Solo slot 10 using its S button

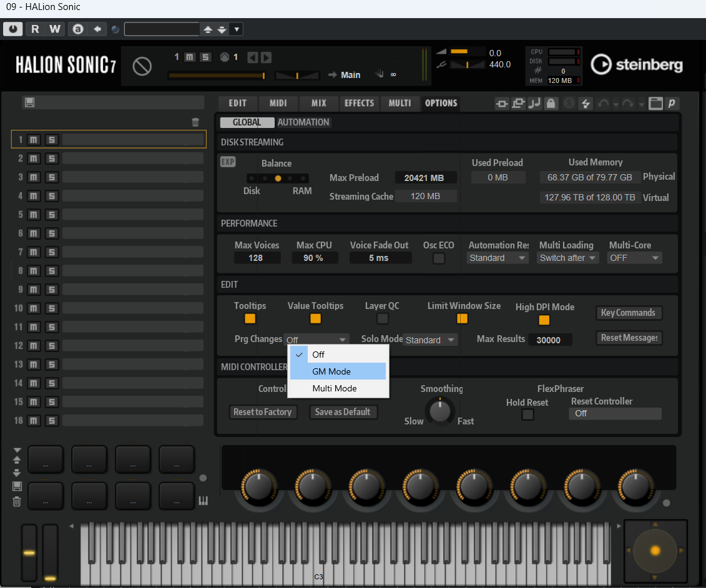point(52,308)
